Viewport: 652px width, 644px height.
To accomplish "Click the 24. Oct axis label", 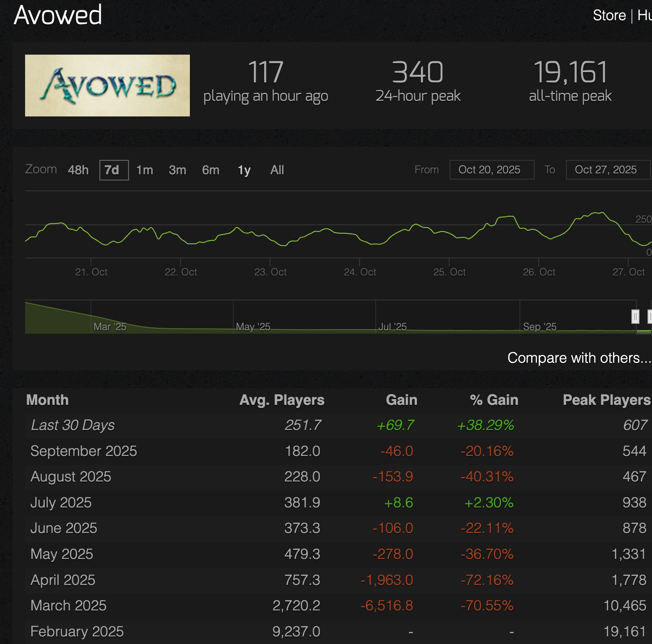I will pyautogui.click(x=360, y=272).
